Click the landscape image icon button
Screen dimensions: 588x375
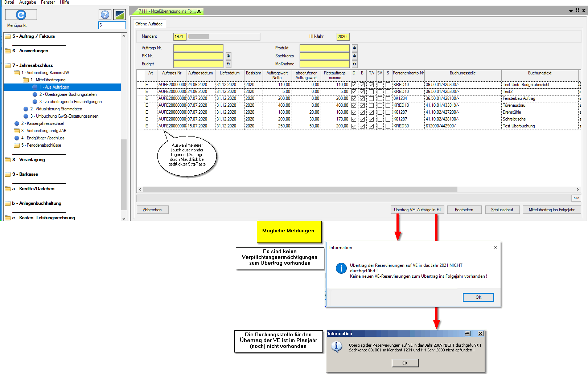pos(119,15)
